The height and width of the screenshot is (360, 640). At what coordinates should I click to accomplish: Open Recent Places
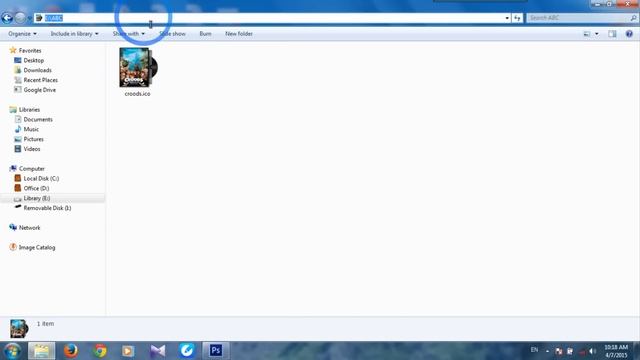click(40, 80)
